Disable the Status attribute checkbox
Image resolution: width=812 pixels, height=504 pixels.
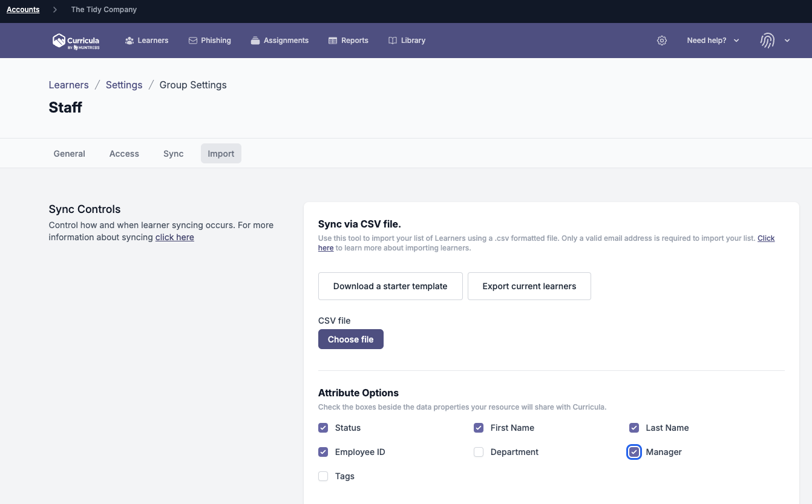pos(323,428)
